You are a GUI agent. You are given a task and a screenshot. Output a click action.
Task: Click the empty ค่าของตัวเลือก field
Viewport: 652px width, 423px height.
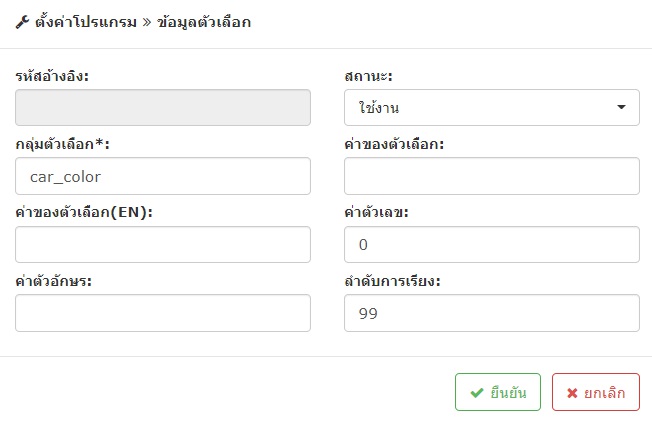(491, 176)
